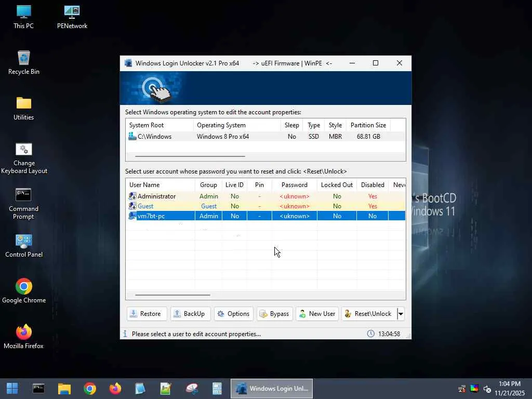Open the green chart notepad taskbar icon
The height and width of the screenshot is (399, 532).
(x=166, y=389)
